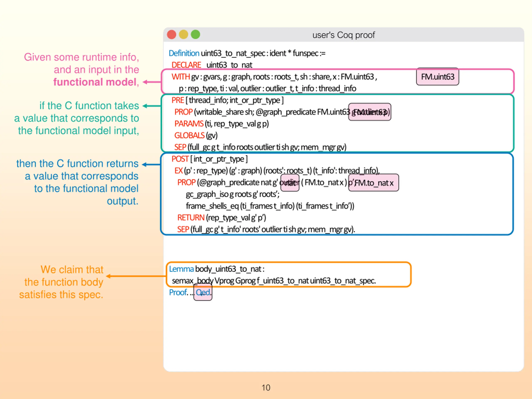Screen dimensions: 532x399
Task: Click the red "RETURN" keyword
Action: click(191, 218)
